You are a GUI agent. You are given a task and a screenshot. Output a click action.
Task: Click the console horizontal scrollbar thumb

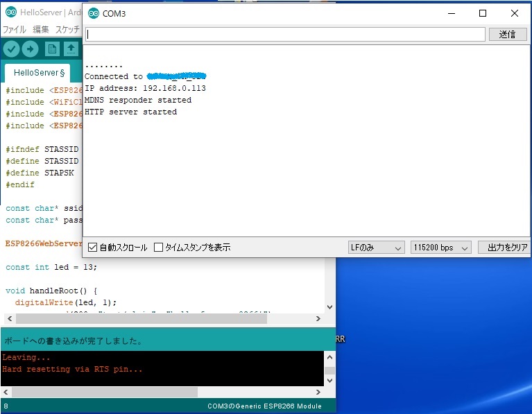coord(105,393)
